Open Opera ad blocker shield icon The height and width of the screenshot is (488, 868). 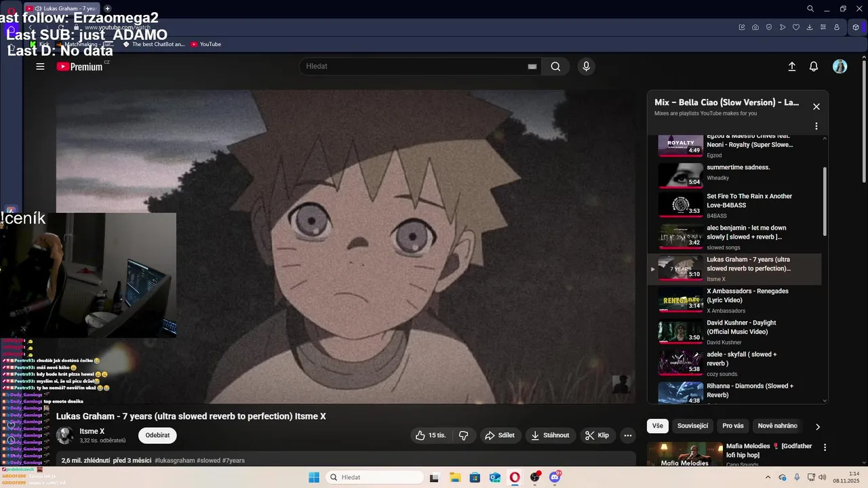[769, 27]
